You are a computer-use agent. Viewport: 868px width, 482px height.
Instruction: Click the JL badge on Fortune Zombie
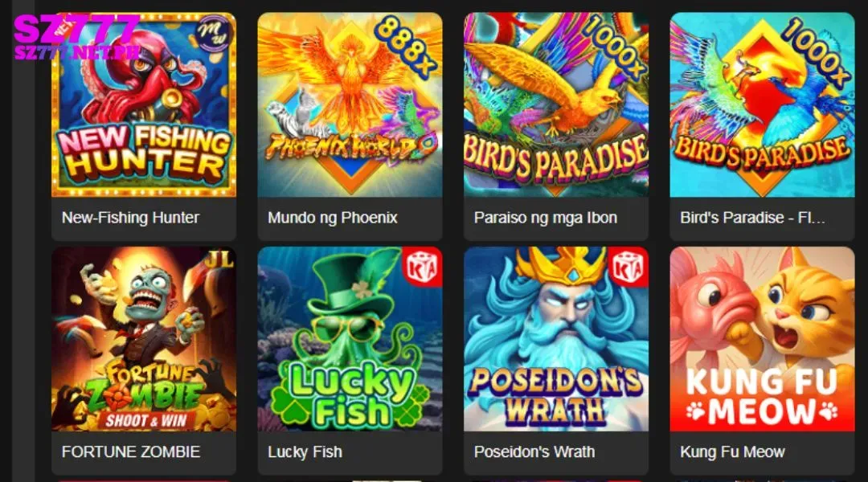pos(219,259)
